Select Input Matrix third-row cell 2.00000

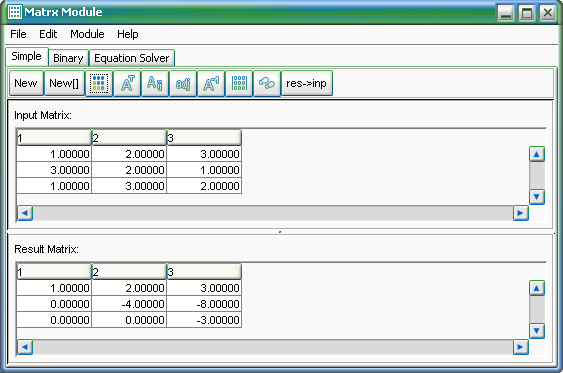[x=204, y=186]
